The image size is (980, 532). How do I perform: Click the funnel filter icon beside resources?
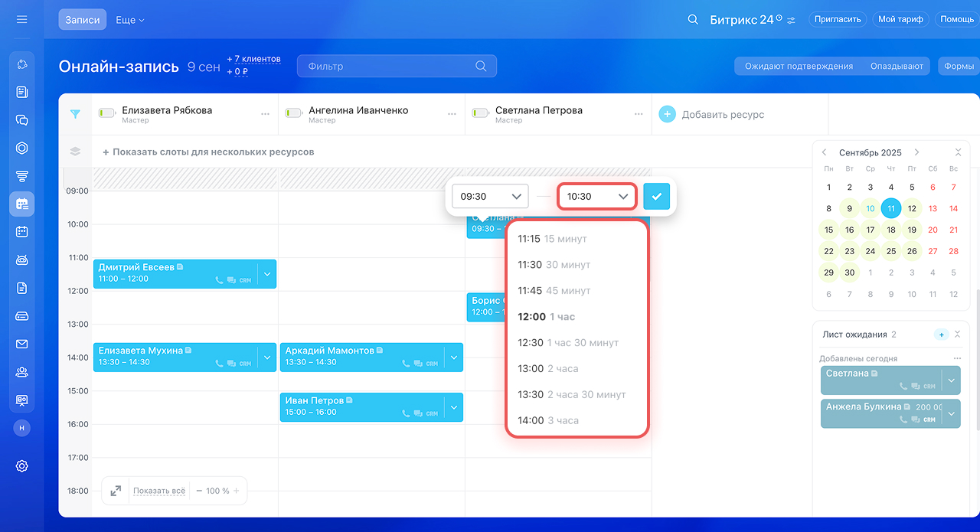pyautogui.click(x=75, y=114)
